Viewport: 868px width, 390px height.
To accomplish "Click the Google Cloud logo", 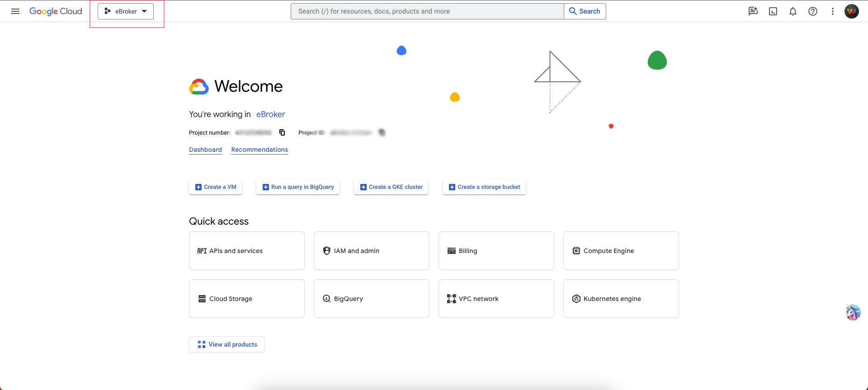I will [x=56, y=11].
